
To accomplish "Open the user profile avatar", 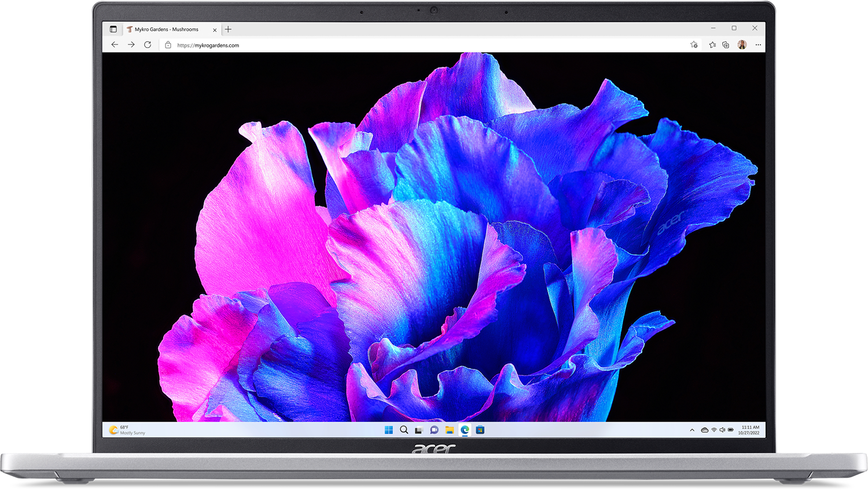I will pyautogui.click(x=742, y=45).
